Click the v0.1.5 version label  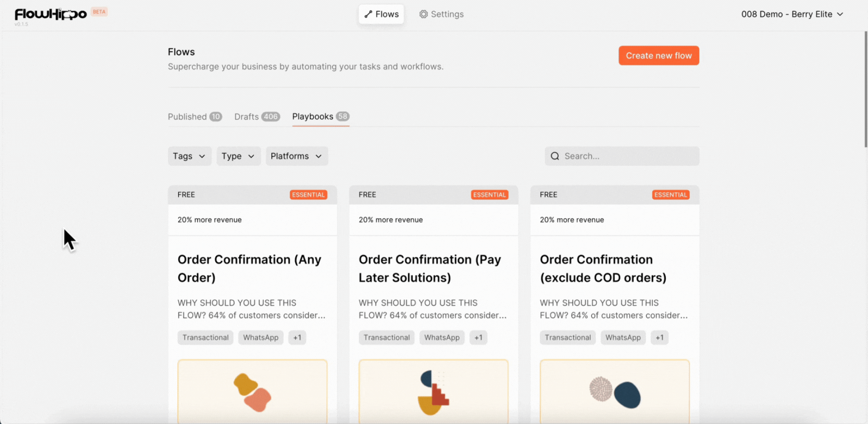point(21,24)
